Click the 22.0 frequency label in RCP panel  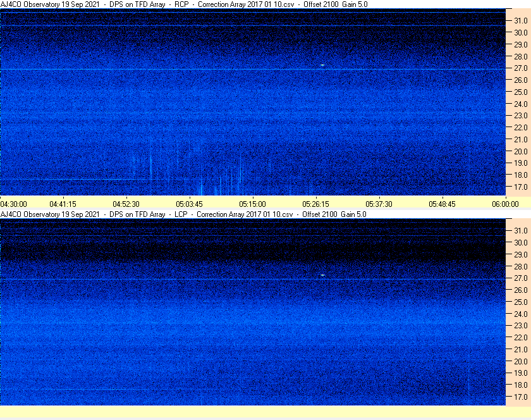[521, 128]
